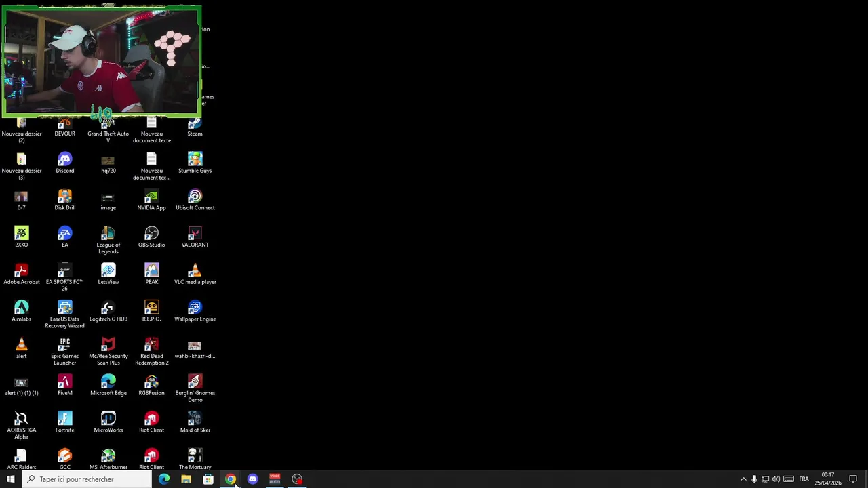The width and height of the screenshot is (868, 488).
Task: Open the RGBFusion shortcut
Action: tap(151, 386)
